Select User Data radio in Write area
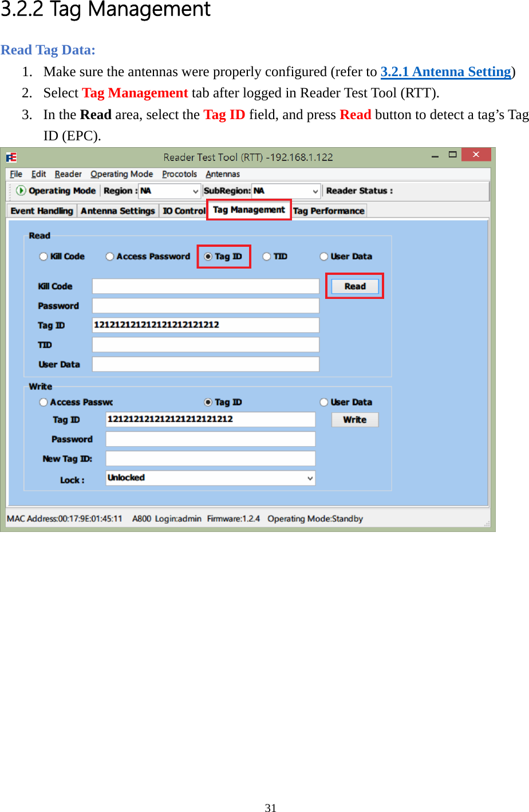This screenshot has width=529, height=812. pyautogui.click(x=324, y=401)
